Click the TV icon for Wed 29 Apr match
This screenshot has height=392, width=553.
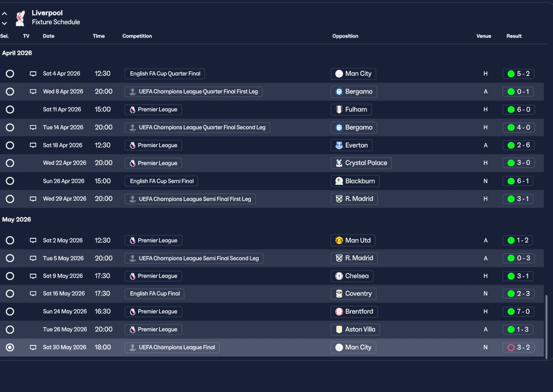(x=33, y=199)
